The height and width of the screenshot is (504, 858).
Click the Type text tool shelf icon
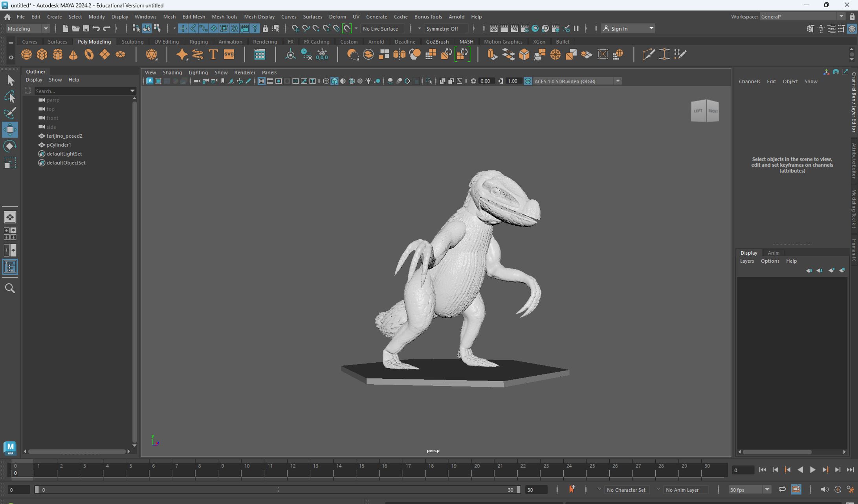coord(213,55)
